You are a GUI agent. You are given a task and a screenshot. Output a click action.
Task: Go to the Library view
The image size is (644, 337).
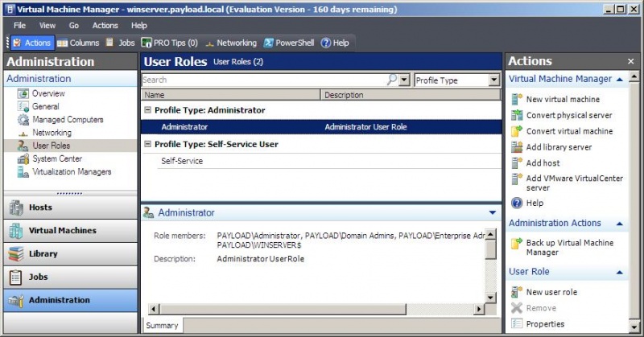(x=43, y=254)
